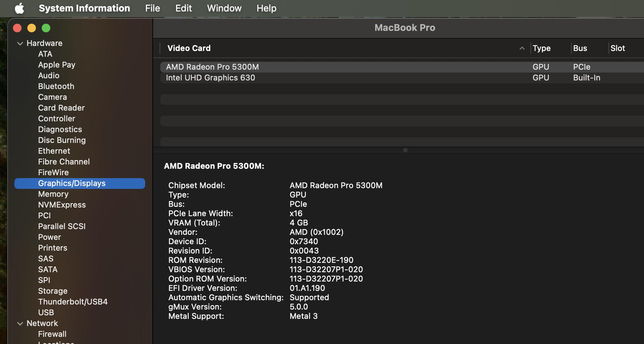Select PCI in the sidebar

tap(45, 215)
